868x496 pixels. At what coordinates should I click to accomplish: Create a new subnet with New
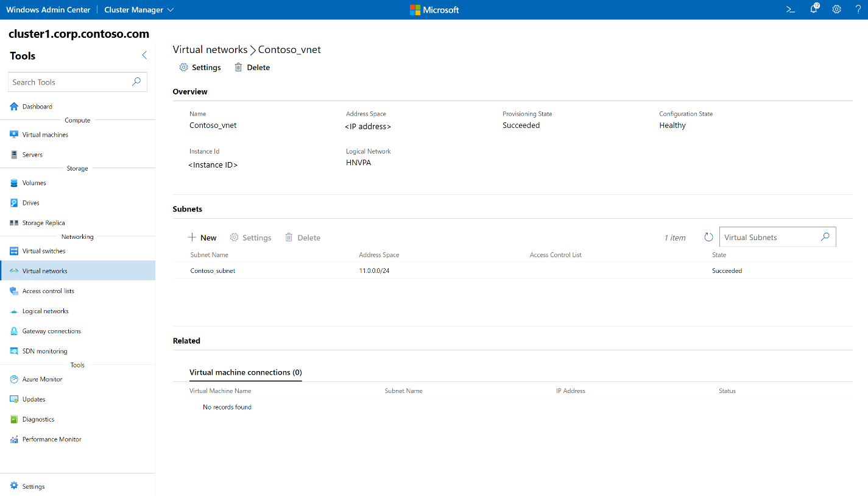click(202, 237)
